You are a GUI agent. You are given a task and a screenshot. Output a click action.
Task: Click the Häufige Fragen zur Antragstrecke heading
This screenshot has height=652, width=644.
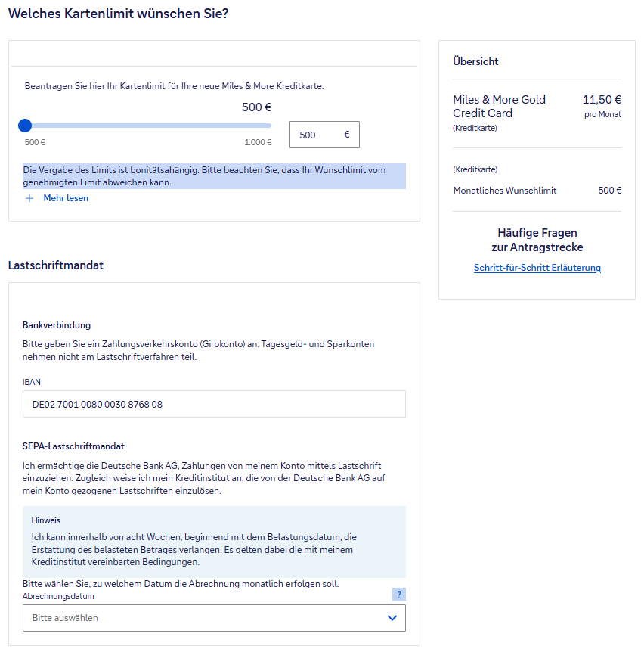pos(537,240)
